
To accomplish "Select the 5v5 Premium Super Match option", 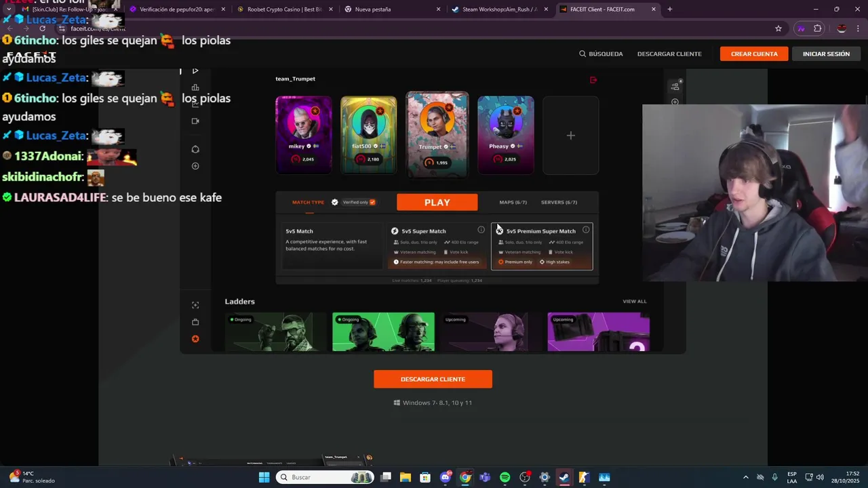I will [x=542, y=246].
